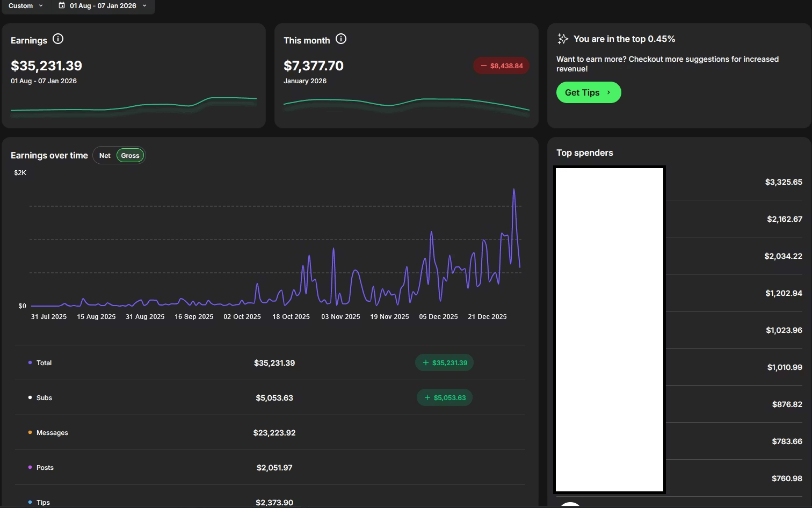This screenshot has height=508, width=812.
Task: Click the highest peak on the earnings chart
Action: click(x=514, y=189)
